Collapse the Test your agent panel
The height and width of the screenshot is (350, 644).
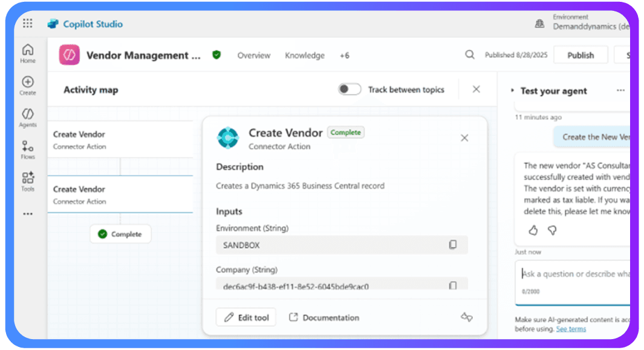coord(512,90)
